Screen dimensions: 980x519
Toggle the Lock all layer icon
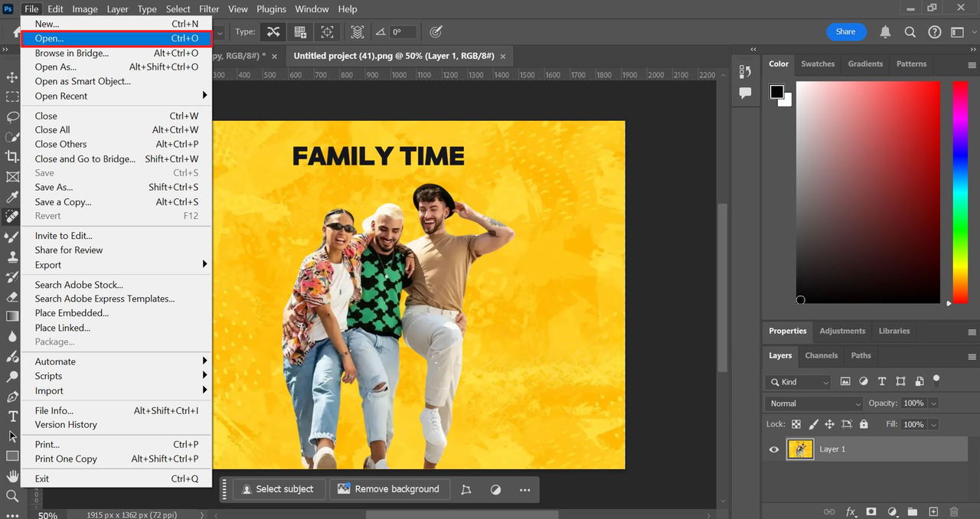click(x=864, y=424)
